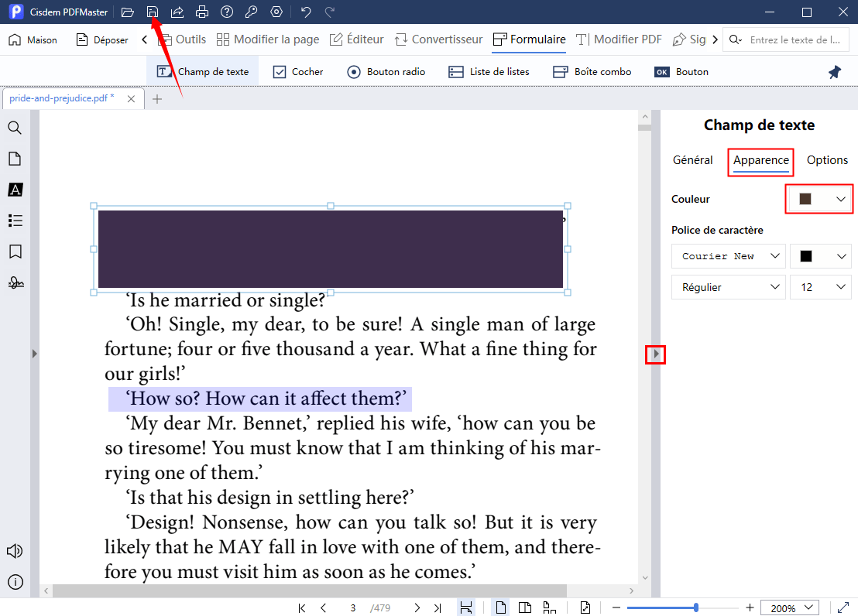Open page thumbnails panel in left sidebar

15,159
